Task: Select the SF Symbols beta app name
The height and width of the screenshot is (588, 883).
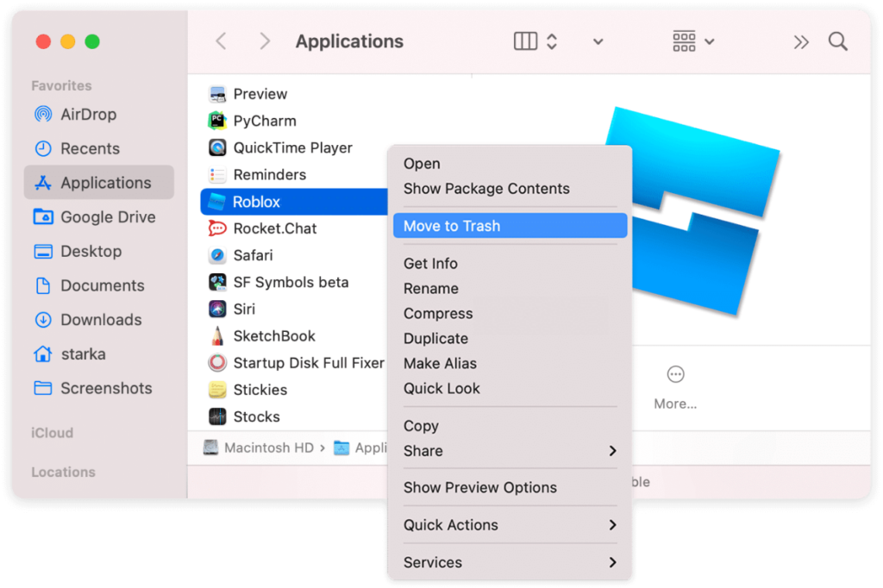Action: click(291, 282)
